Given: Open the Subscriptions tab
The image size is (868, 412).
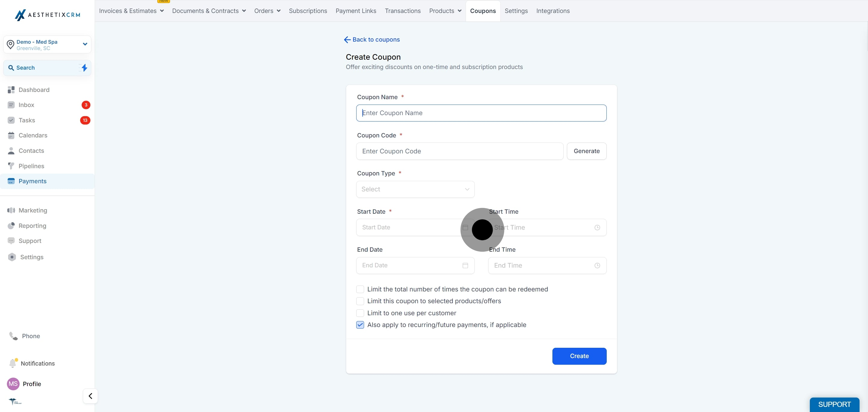Looking at the screenshot, I should (308, 11).
